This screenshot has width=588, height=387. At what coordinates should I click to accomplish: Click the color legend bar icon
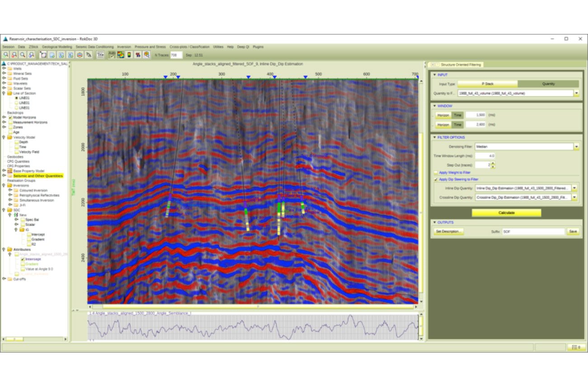pyautogui.click(x=129, y=55)
